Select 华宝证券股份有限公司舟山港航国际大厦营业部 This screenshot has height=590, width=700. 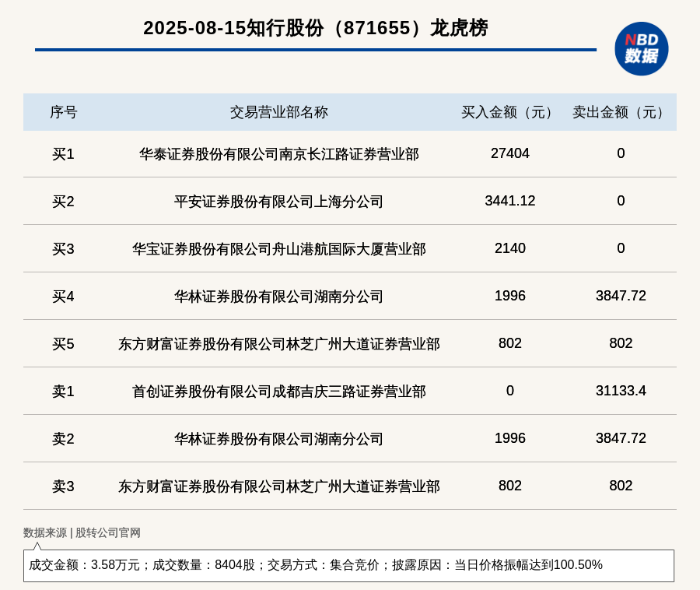click(x=279, y=249)
